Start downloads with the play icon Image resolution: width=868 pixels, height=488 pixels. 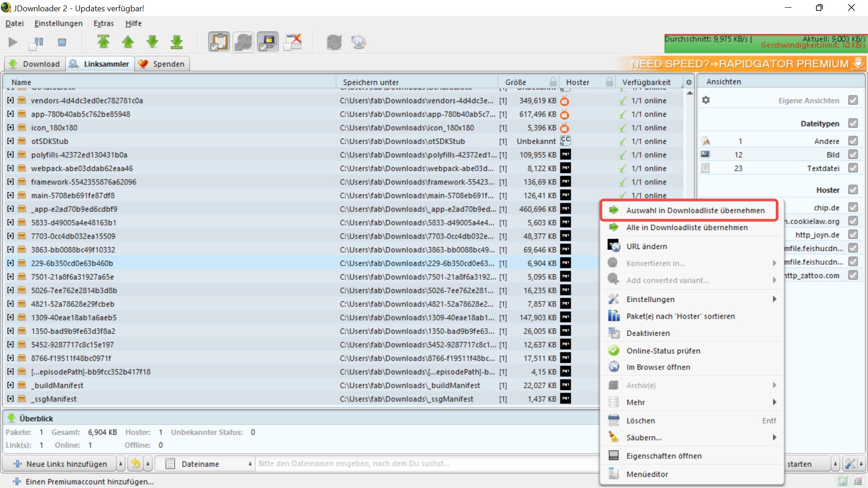click(13, 42)
